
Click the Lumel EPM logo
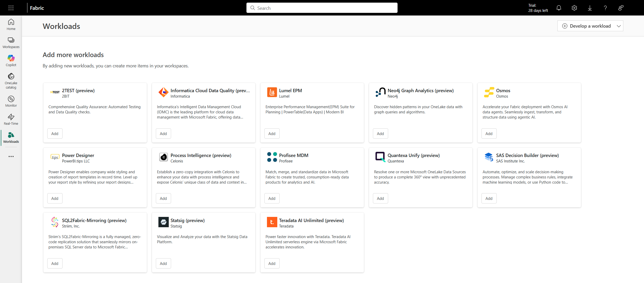[272, 92]
